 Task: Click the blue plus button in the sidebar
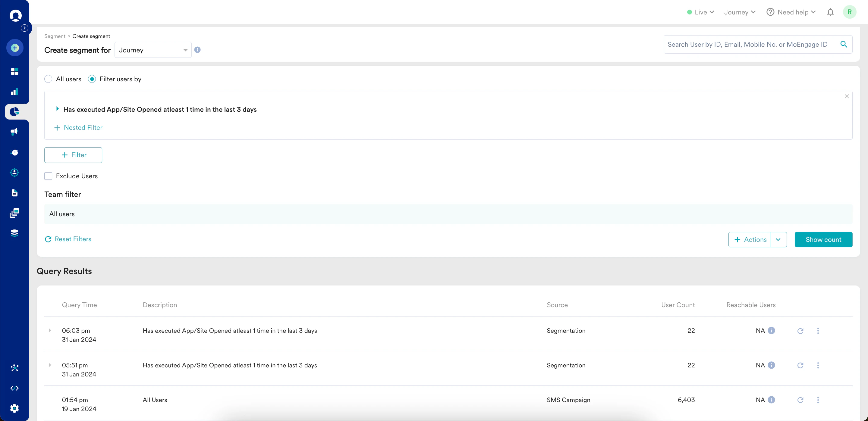(14, 48)
